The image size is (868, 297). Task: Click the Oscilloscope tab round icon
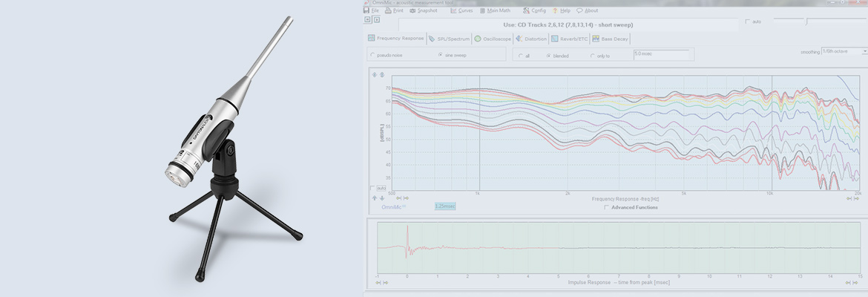point(478,39)
